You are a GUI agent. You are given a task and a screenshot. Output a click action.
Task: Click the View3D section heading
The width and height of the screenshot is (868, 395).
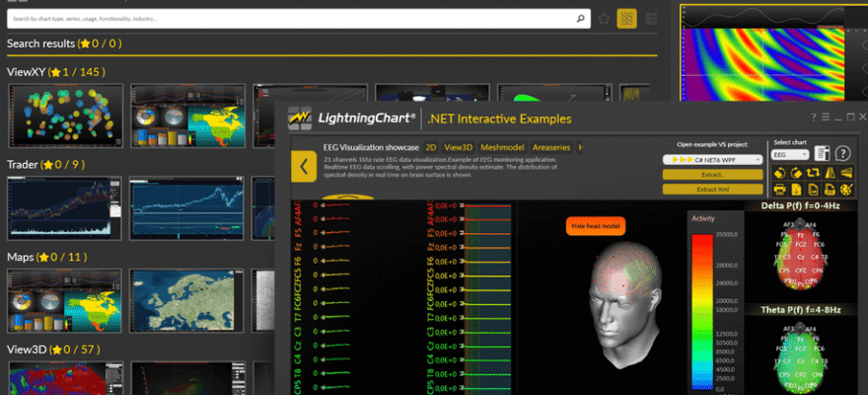[55, 350]
